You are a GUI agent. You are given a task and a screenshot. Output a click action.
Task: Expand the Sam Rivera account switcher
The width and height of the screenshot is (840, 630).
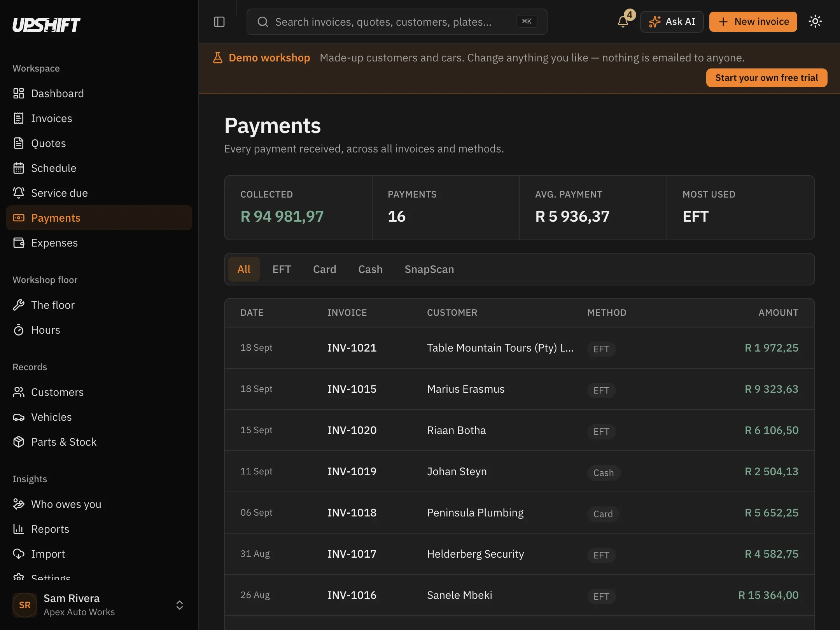(x=180, y=605)
